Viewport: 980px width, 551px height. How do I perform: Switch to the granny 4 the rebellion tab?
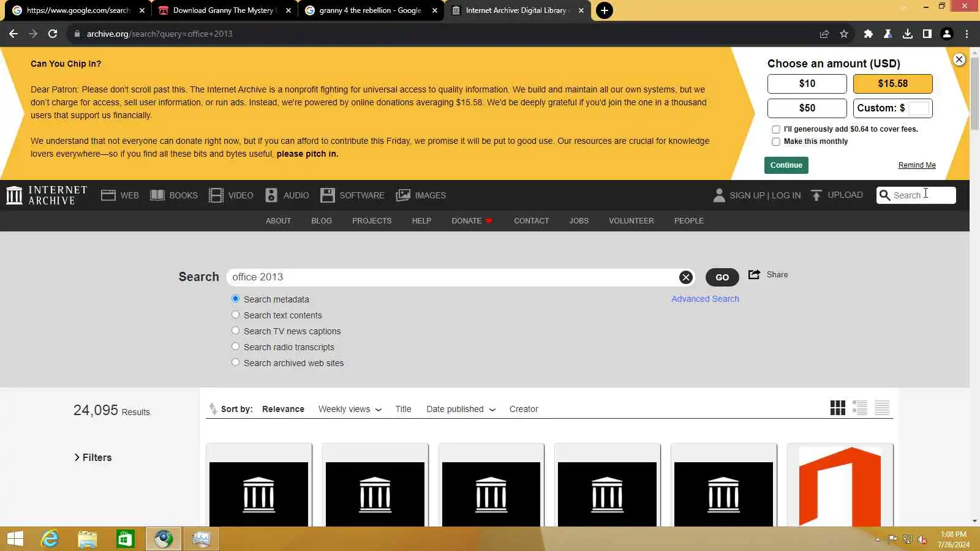pos(371,10)
